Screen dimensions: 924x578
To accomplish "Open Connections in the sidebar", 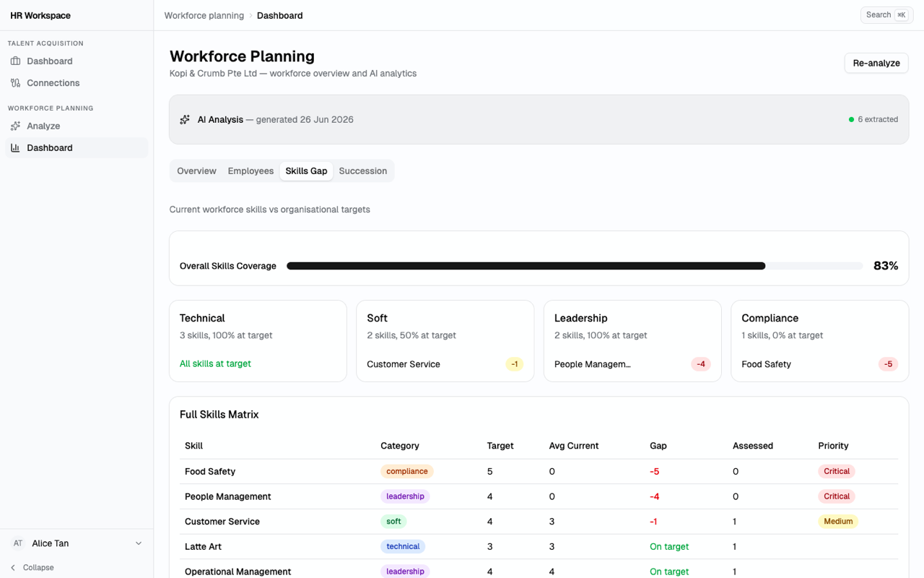I will pos(77,83).
